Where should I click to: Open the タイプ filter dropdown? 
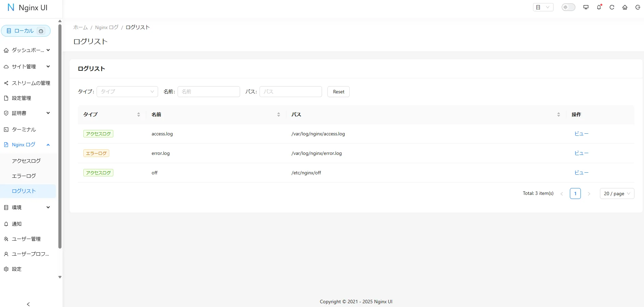[x=127, y=92]
